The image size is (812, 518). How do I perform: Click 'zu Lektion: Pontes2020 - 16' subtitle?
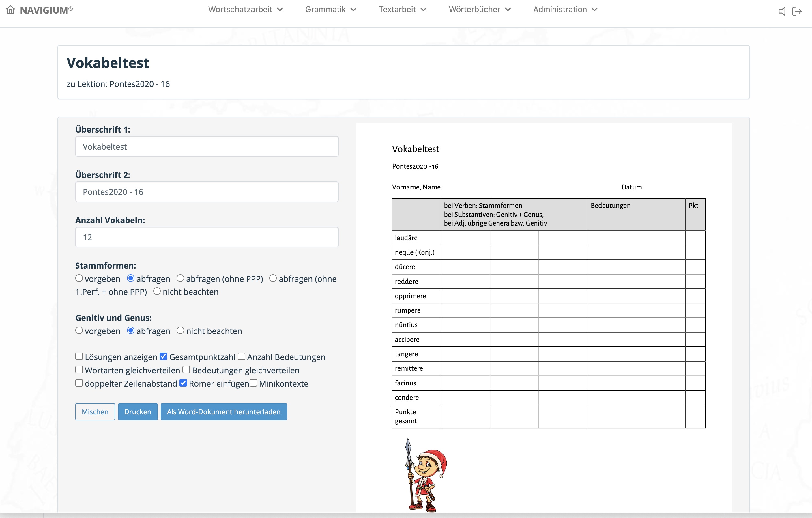point(118,84)
